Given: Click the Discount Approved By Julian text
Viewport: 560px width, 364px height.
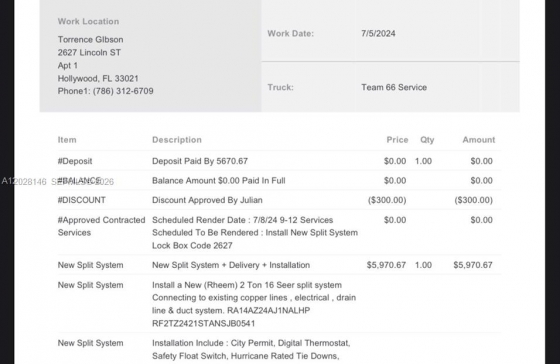Looking at the screenshot, I should coord(207,200).
